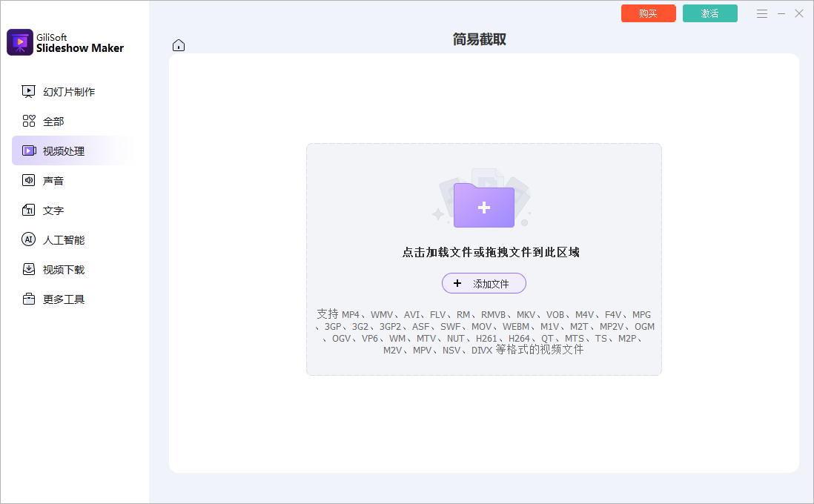
Task: Click the 视频下载 download icon
Action: [29, 269]
